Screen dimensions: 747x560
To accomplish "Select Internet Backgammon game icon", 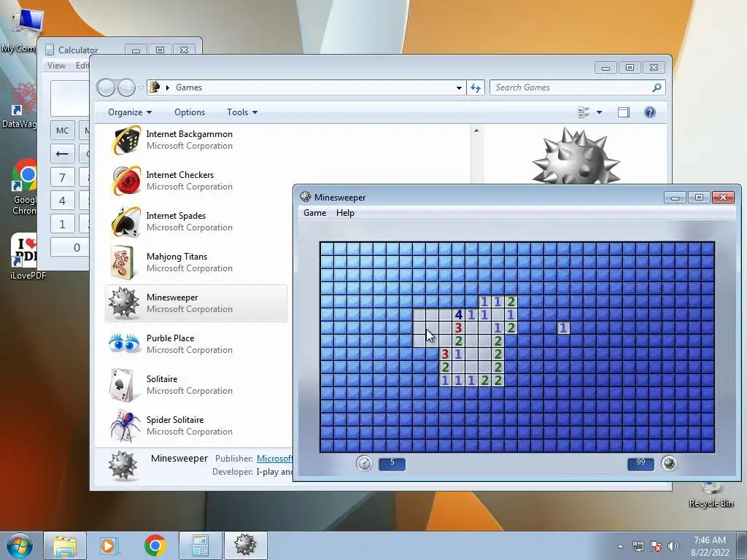I will [x=125, y=140].
